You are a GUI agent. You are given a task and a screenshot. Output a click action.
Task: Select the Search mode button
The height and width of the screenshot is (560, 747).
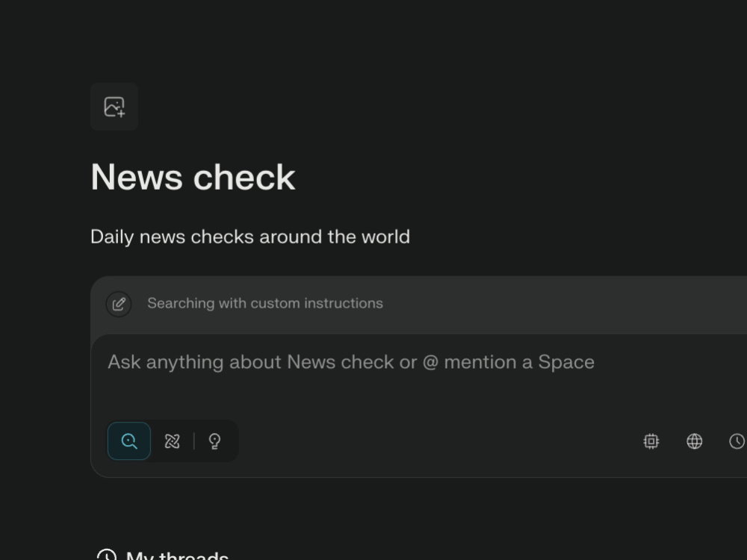(x=129, y=441)
